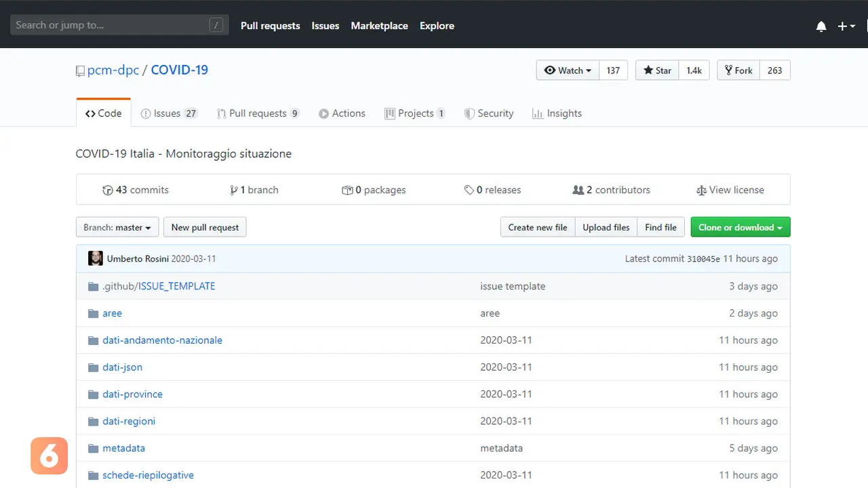Click the folder icon beside dati-province
The height and width of the screenshot is (488, 868).
(x=94, y=394)
